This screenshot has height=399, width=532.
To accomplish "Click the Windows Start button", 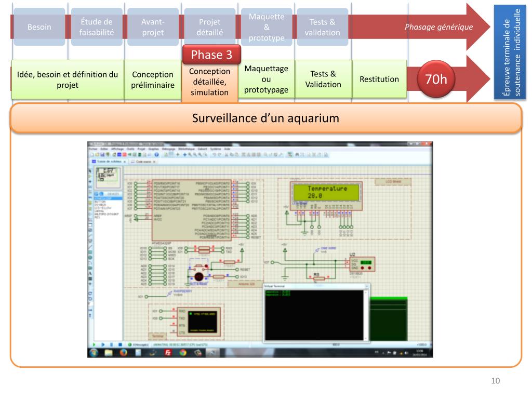I will coord(94,353).
